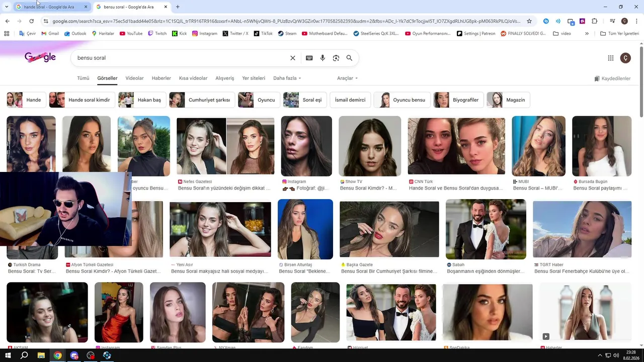The height and width of the screenshot is (362, 644).
Task: Open the Google apps grid icon
Action: [x=611, y=58]
